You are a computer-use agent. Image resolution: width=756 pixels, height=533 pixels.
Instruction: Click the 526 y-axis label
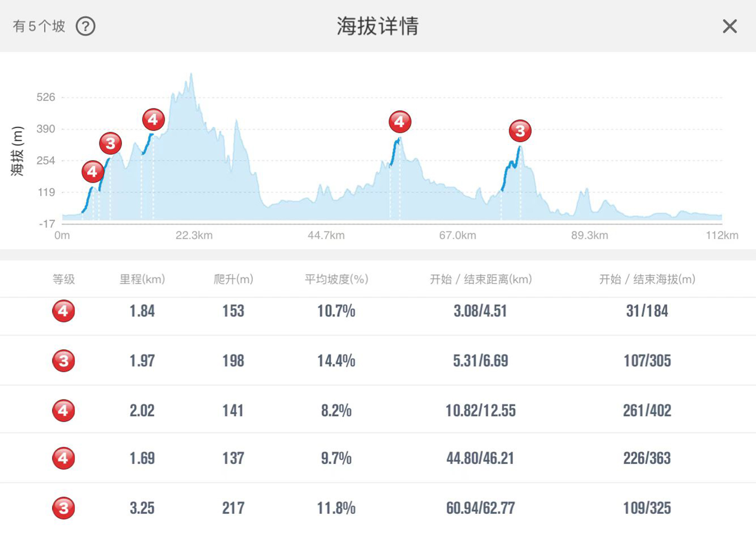tap(46, 97)
